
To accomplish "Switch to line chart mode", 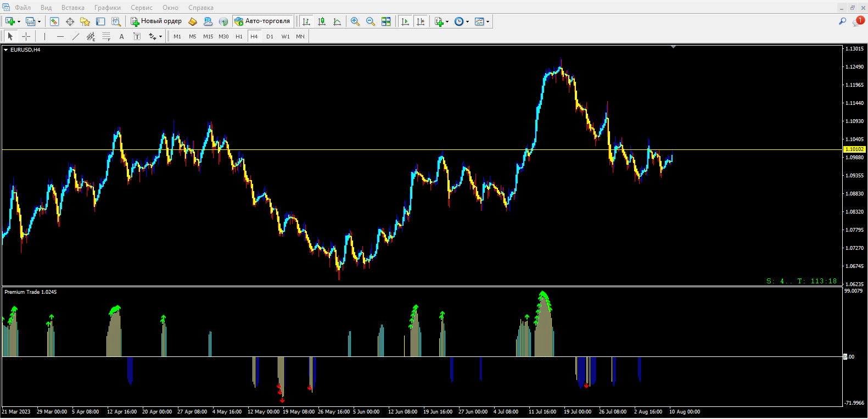I will pos(337,21).
